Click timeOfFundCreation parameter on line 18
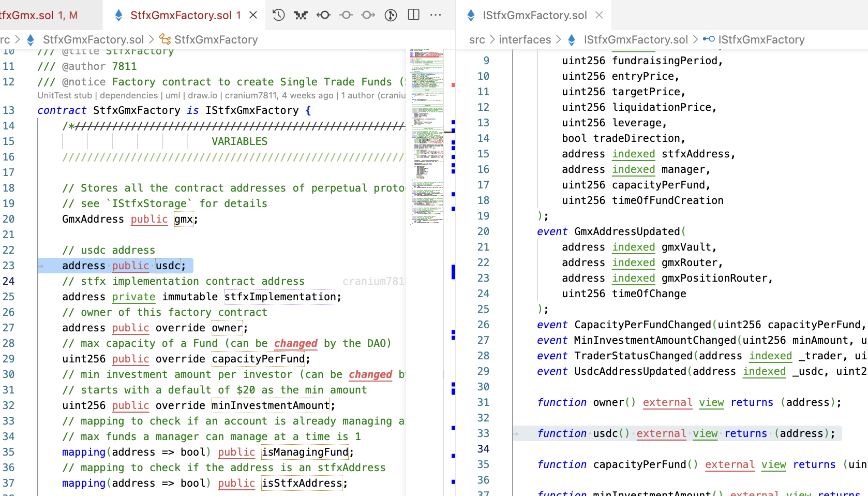 (668, 200)
